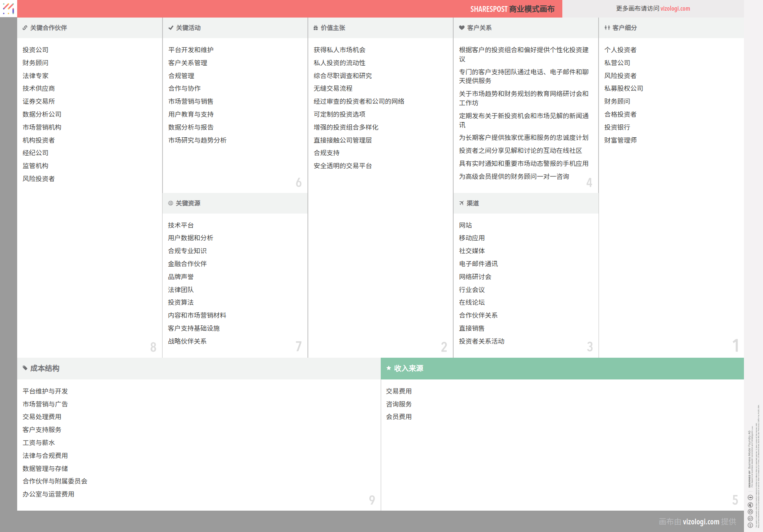Click the globe icon beside 关键资源
This screenshot has width=763, height=532.
[171, 203]
